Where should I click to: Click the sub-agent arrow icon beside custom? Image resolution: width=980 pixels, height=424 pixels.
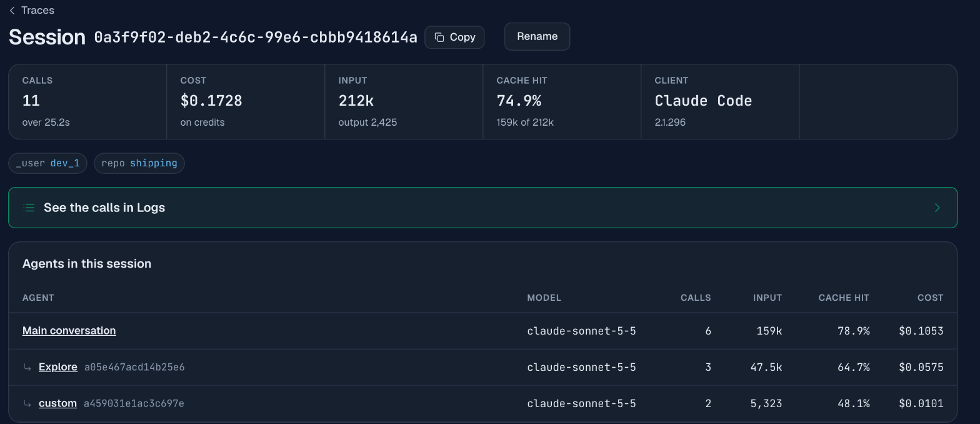[27, 403]
